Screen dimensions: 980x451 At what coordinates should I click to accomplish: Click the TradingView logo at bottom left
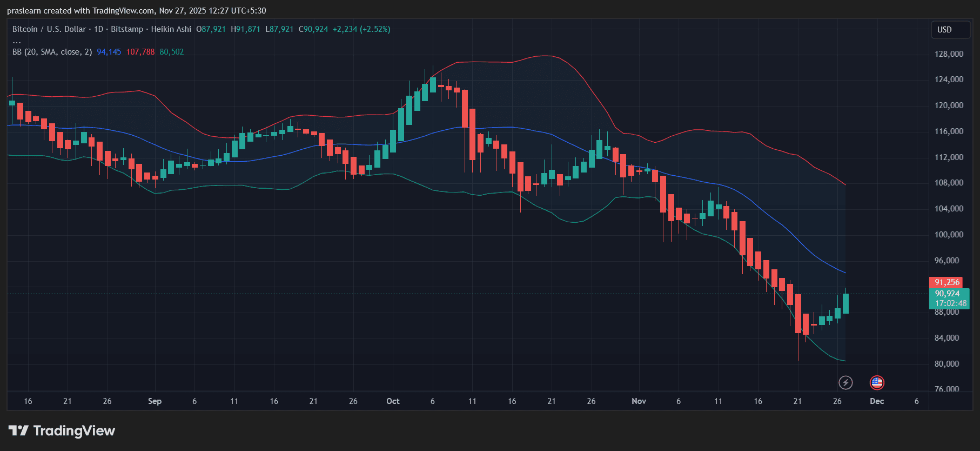click(62, 431)
